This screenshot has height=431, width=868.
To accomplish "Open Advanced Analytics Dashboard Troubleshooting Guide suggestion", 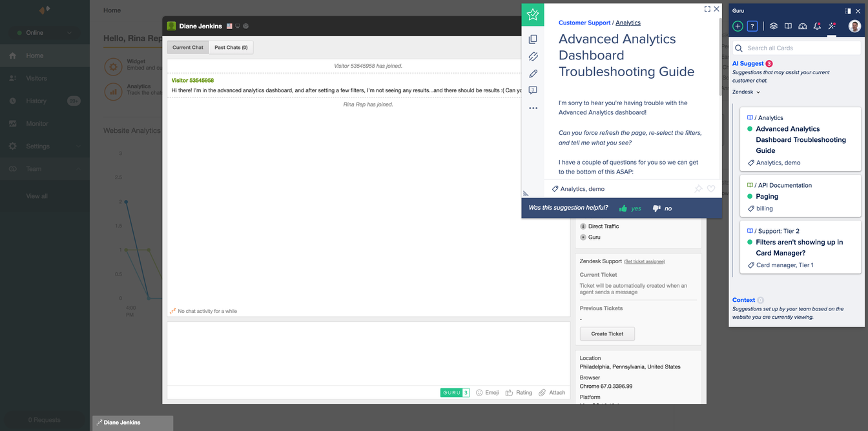I will (801, 139).
